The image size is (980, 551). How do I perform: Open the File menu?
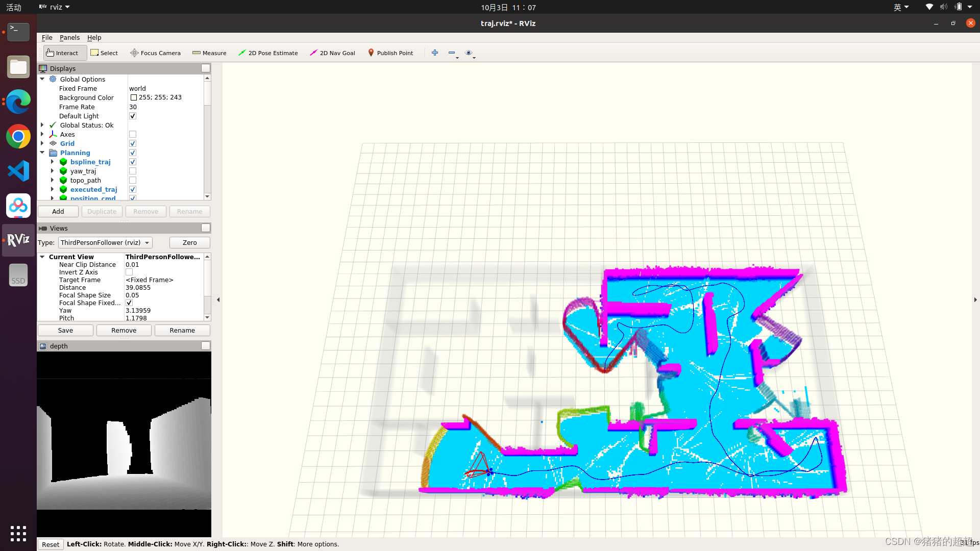pyautogui.click(x=47, y=38)
